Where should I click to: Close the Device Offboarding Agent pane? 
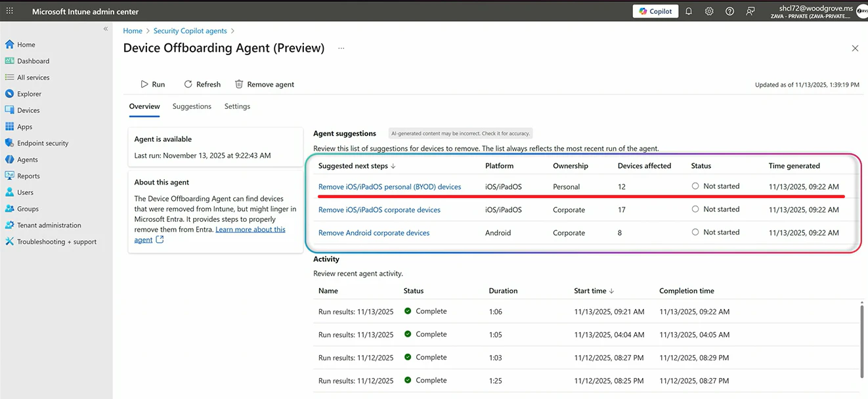[x=855, y=48]
